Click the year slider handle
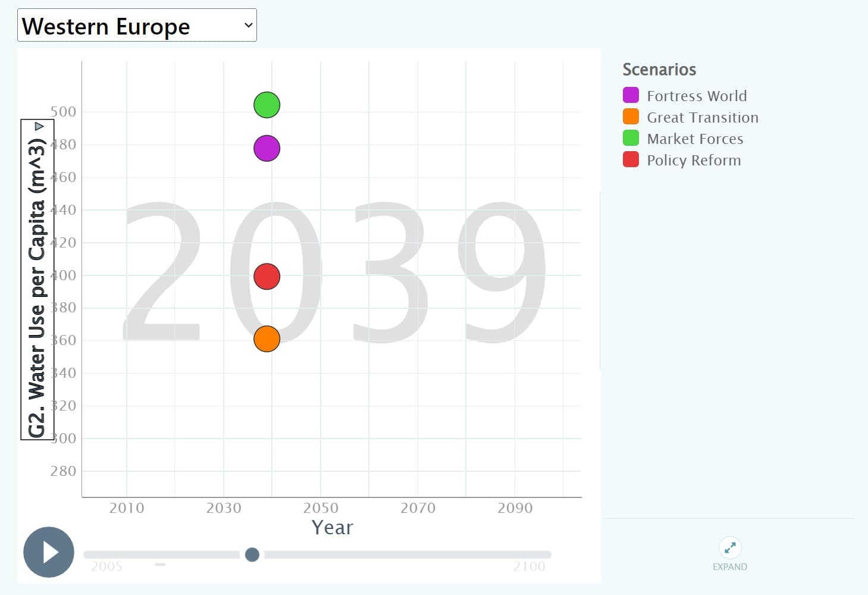Viewport: 868px width, 595px height. click(x=252, y=555)
